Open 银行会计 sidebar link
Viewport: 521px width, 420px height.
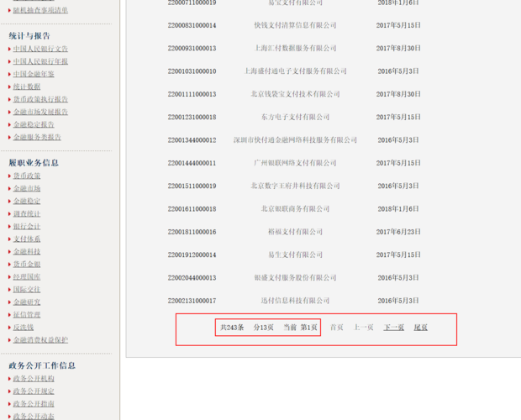point(27,227)
